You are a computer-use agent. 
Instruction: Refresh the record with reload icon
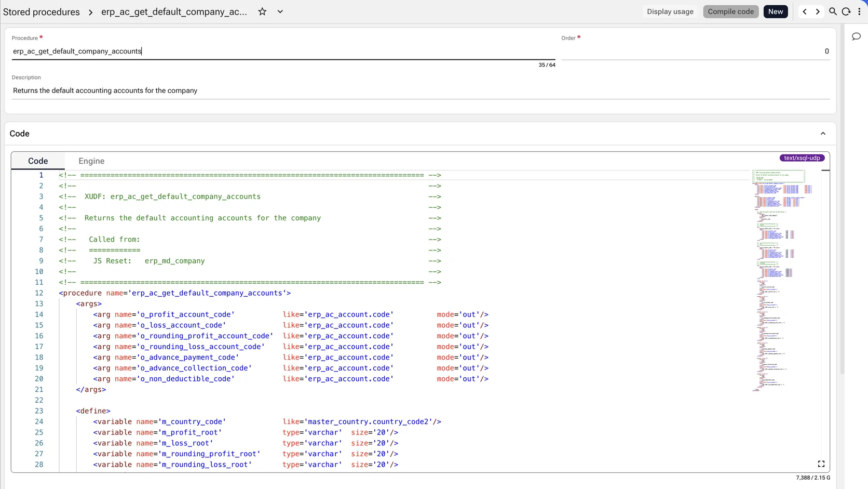click(x=846, y=11)
